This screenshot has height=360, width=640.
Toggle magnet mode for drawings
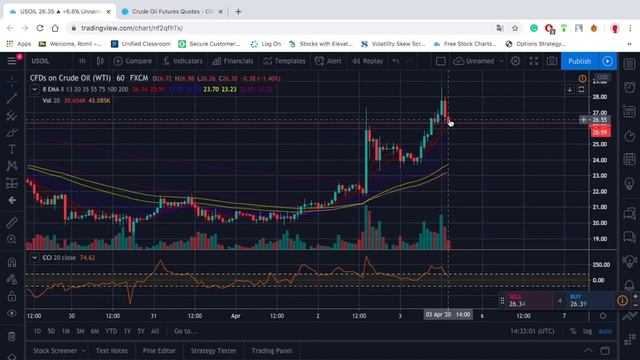[12, 262]
